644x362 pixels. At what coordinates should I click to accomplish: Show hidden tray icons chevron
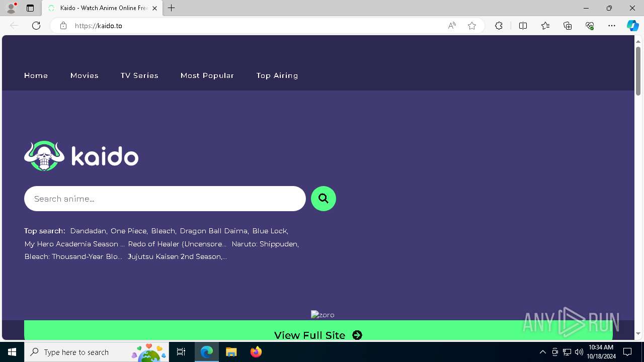542,352
